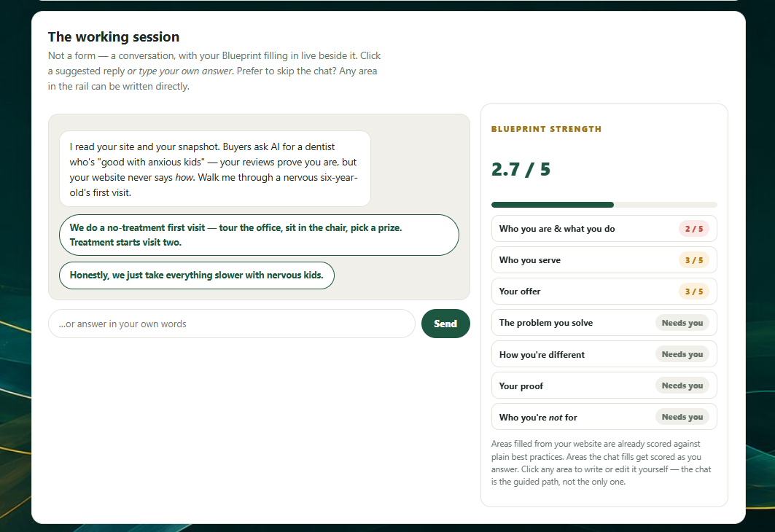Click the assistant's message about anxious kids

pos(215,169)
